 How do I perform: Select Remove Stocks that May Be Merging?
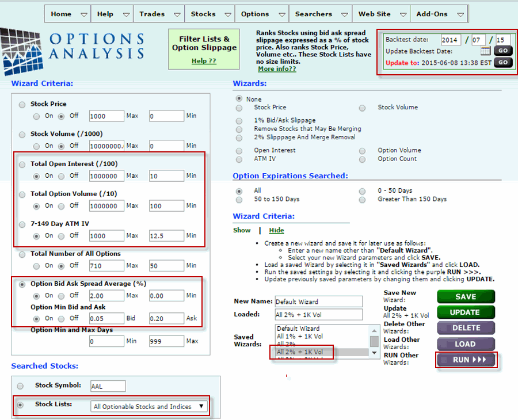point(239,129)
